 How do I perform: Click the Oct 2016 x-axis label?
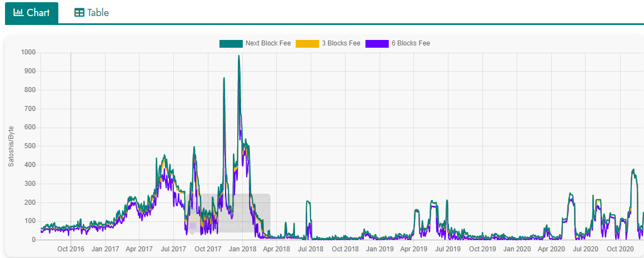[71, 249]
